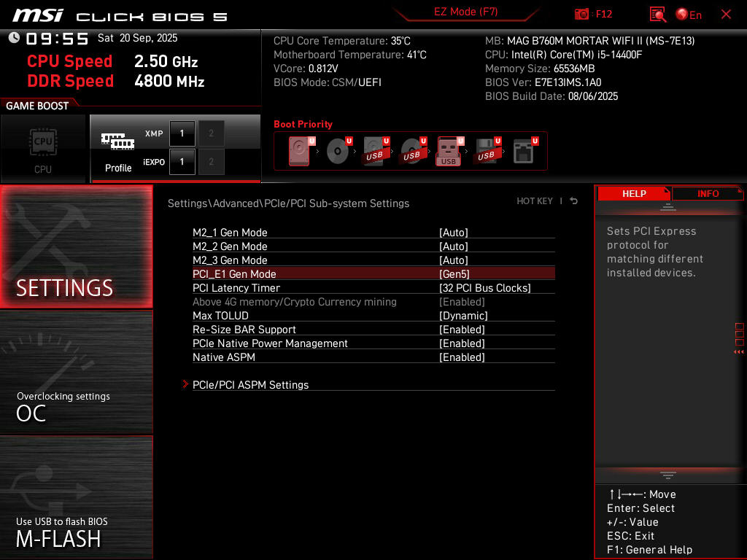The image size is (747, 560).
Task: Click the back arrow next to HOT KEY
Action: [x=573, y=201]
